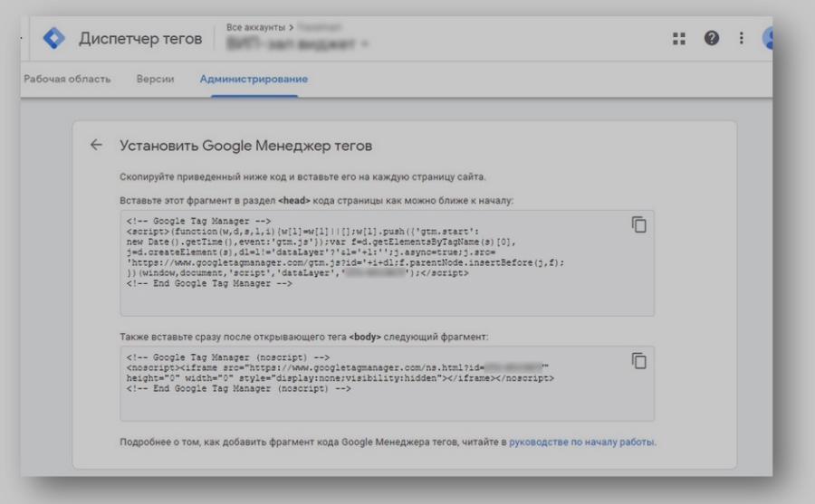
Task: Click the Google Tag Manager diamond logo
Action: click(54, 38)
